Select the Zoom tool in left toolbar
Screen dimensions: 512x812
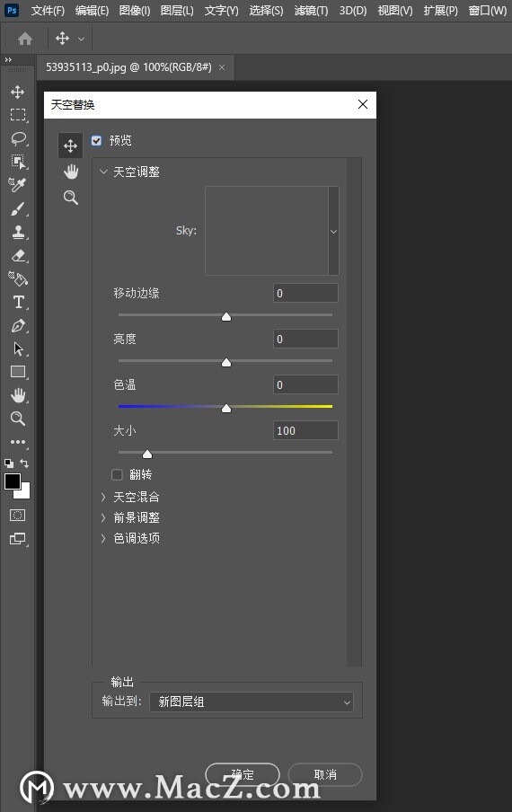[x=18, y=419]
